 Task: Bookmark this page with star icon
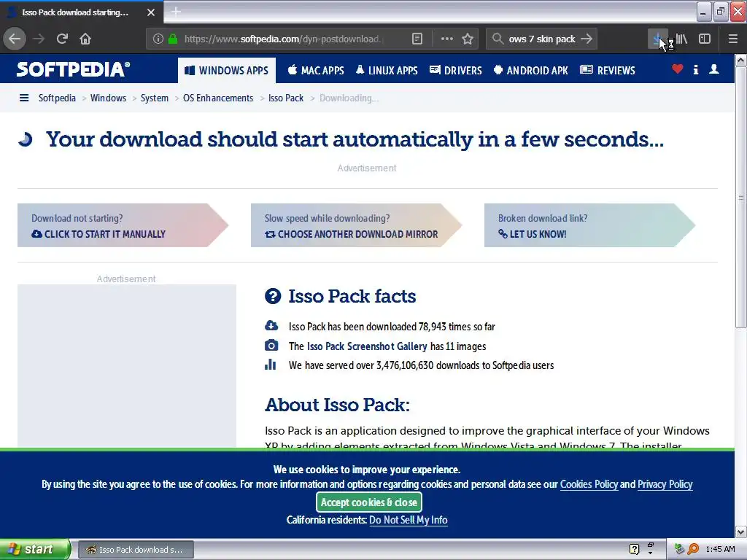tap(468, 39)
